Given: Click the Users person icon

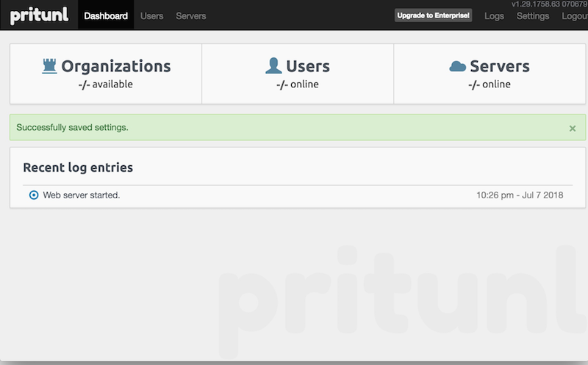Looking at the screenshot, I should tap(273, 65).
